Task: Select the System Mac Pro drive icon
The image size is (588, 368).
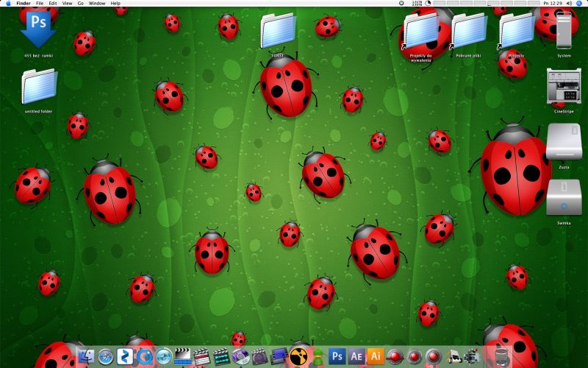Action: tap(564, 30)
